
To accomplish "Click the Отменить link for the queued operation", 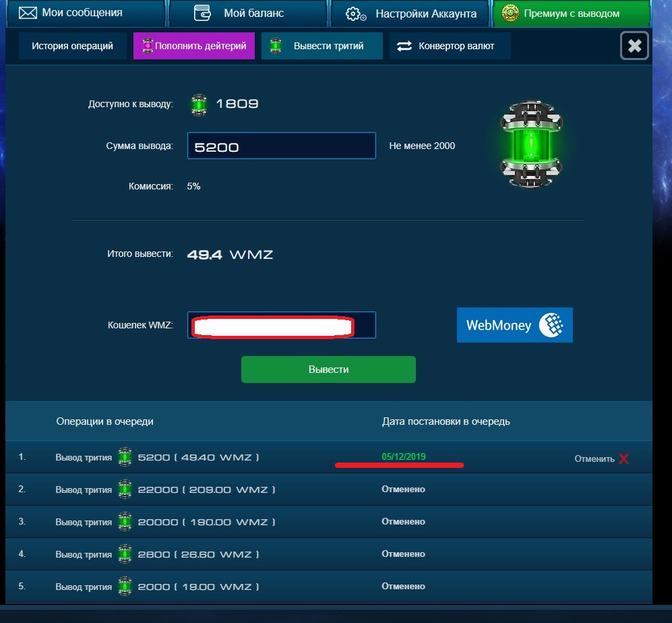I will point(594,458).
